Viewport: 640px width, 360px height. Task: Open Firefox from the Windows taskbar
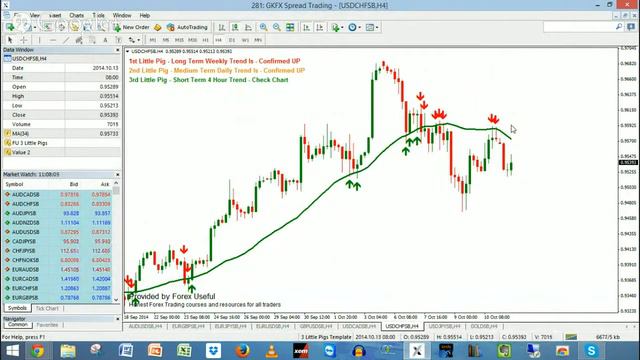tap(242, 351)
